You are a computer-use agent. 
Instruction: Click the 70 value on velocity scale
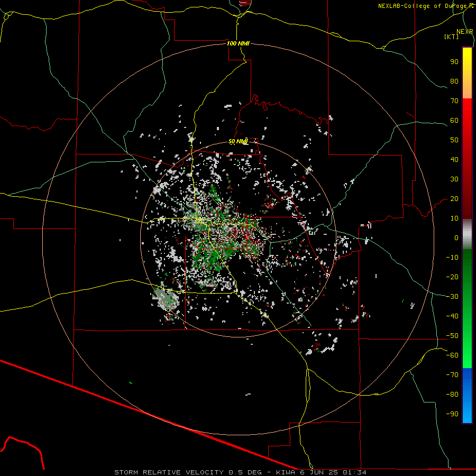454,101
